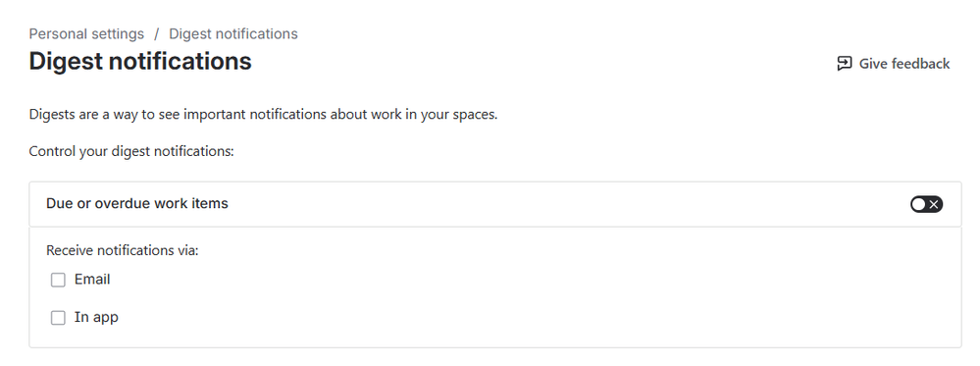Click the Control your digest notifications text

[x=131, y=151]
